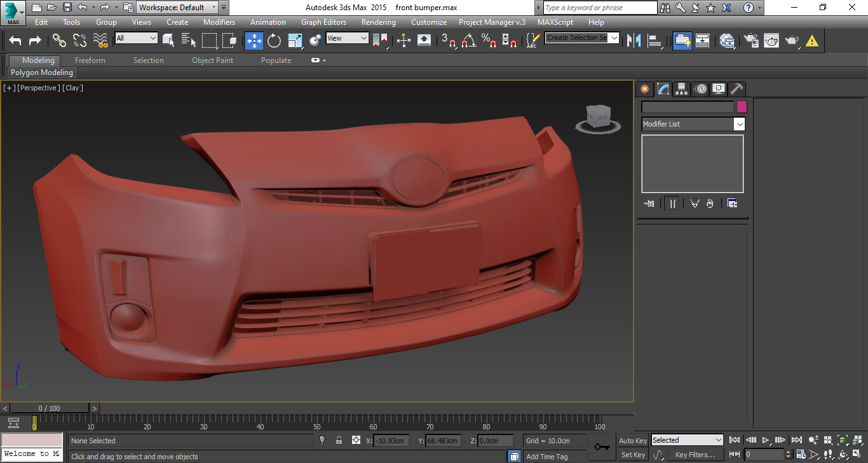This screenshot has height=463, width=868.
Task: Expand the undo history arrow
Action: click(94, 8)
